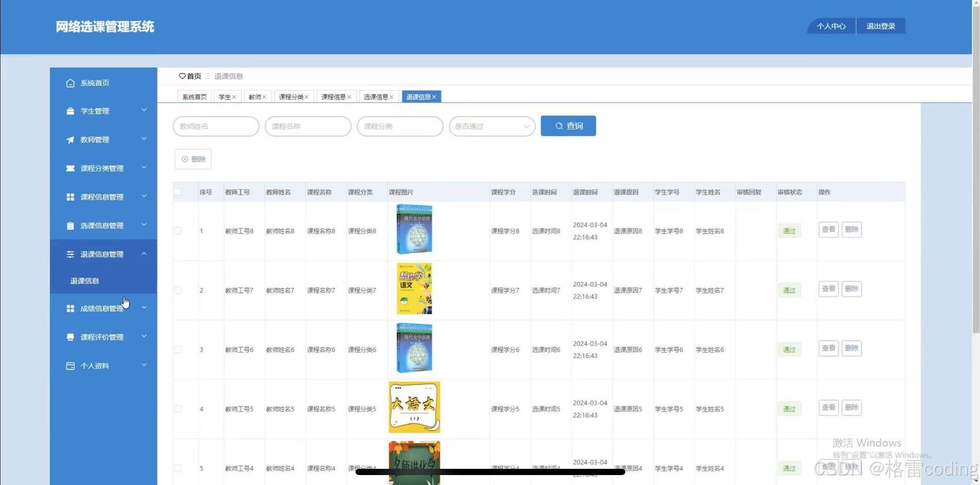The width and height of the screenshot is (980, 485).
Task: Toggle the select-all checkbox in table header
Action: pos(178,192)
